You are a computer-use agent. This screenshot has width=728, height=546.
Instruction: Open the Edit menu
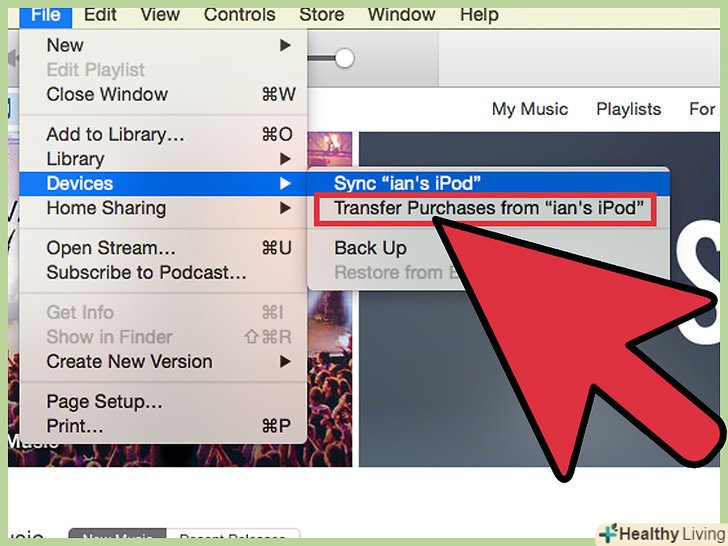click(100, 15)
